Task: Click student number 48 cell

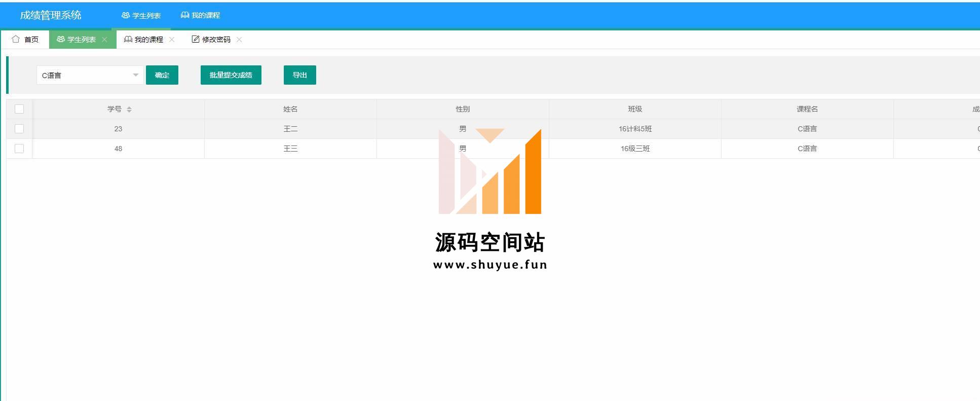Action: pyautogui.click(x=118, y=149)
